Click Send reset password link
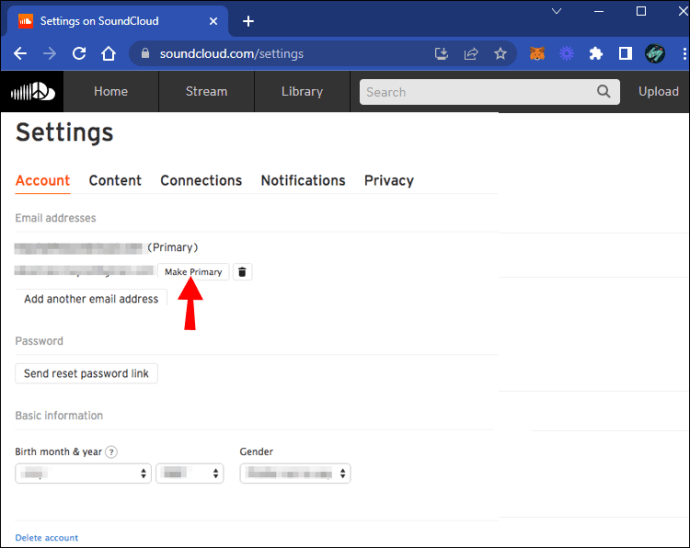This screenshot has height=548, width=690. (x=86, y=374)
